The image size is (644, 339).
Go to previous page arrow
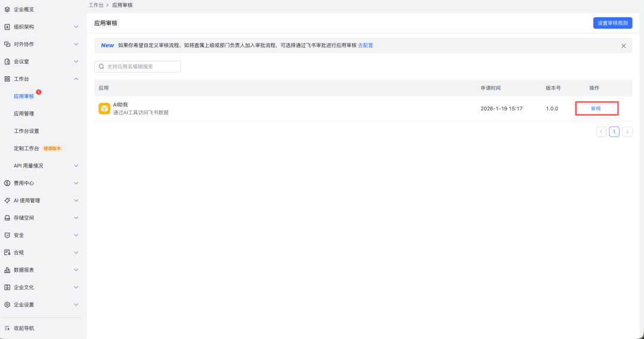601,132
